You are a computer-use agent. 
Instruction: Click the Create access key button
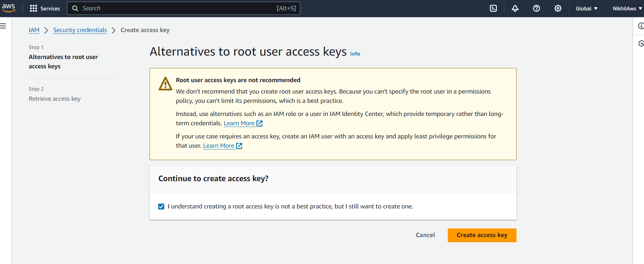point(482,235)
